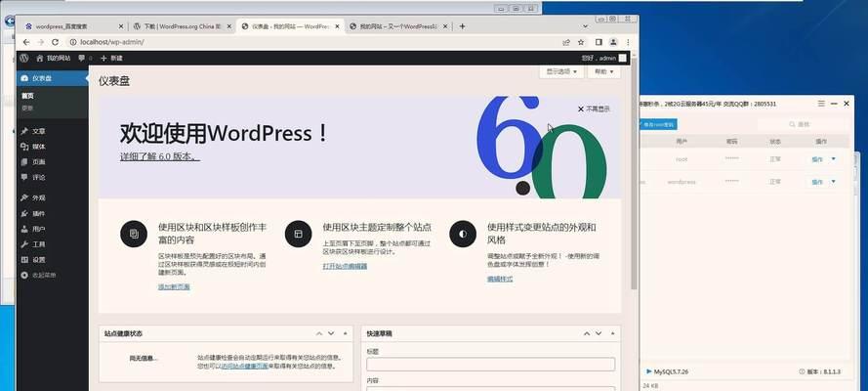Toggle the 快速草稿 panel triangle
868x391 pixels.
click(612, 333)
